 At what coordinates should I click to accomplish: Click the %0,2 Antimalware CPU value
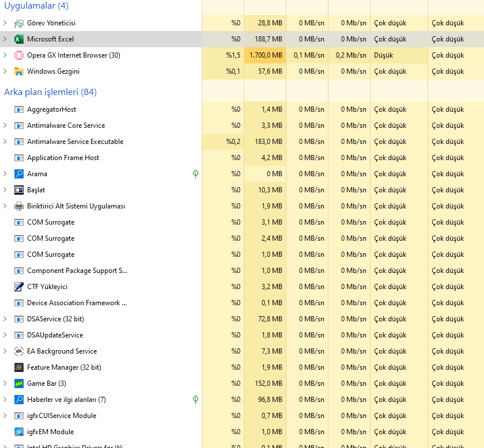click(x=233, y=142)
